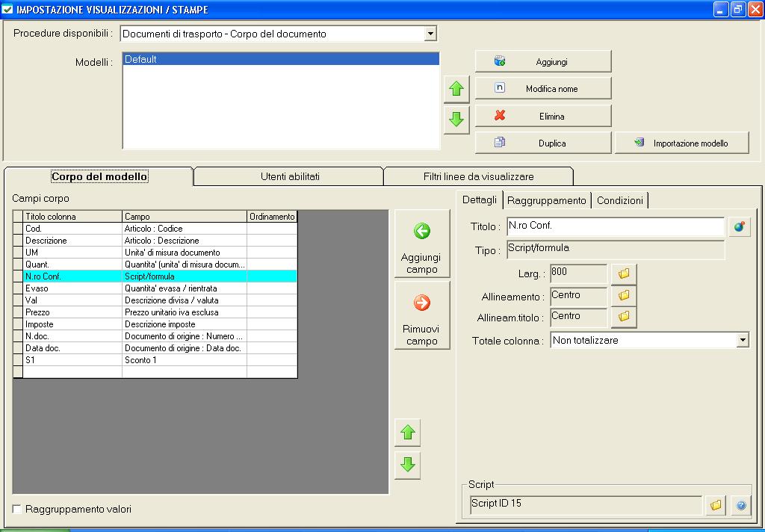Click the icon button right of Titolo field

[x=739, y=227]
